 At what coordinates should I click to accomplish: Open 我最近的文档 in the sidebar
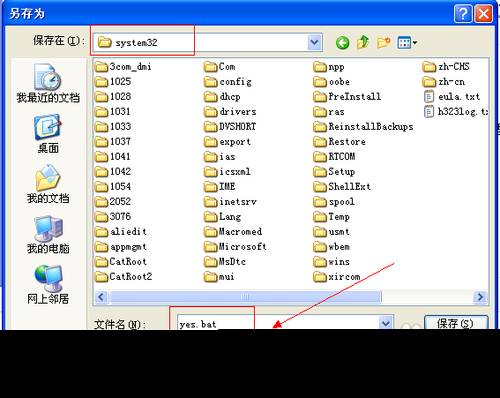tap(48, 83)
